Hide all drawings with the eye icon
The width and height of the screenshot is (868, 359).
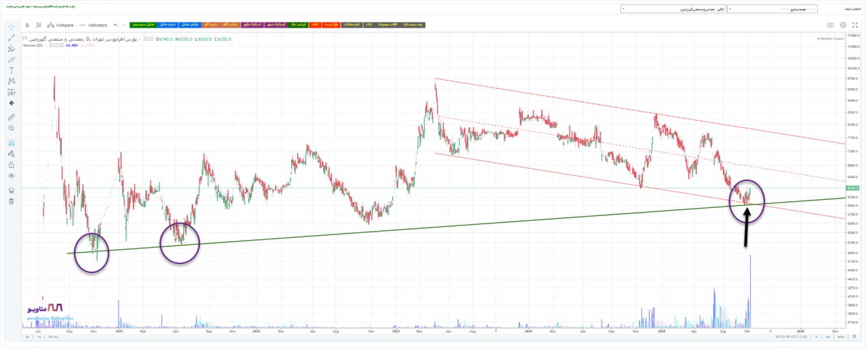12,175
